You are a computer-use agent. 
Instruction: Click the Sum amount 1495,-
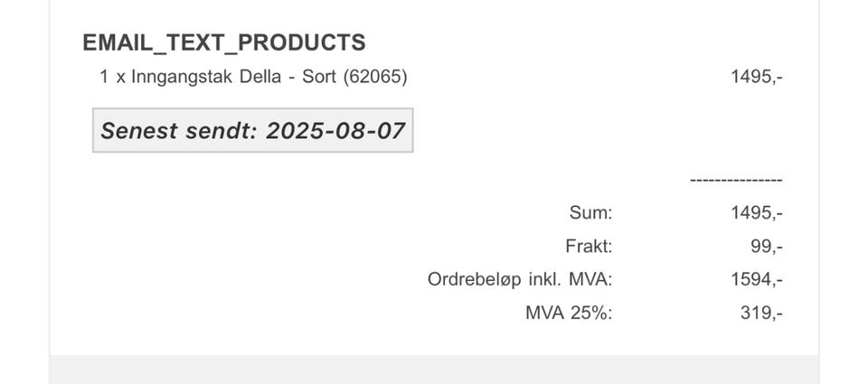(x=756, y=213)
